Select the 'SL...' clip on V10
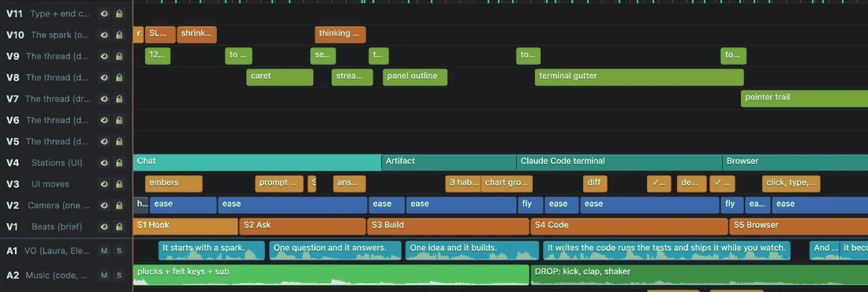The height and width of the screenshot is (292, 868). click(x=160, y=35)
